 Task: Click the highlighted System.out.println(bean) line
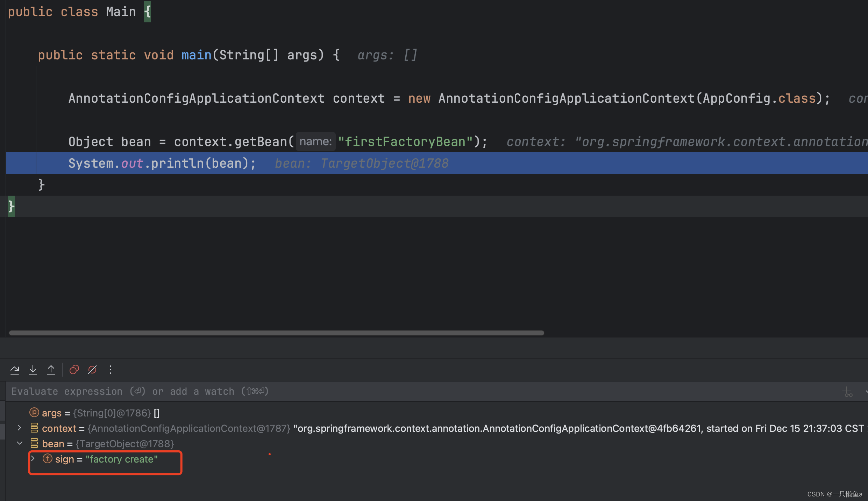pyautogui.click(x=162, y=164)
